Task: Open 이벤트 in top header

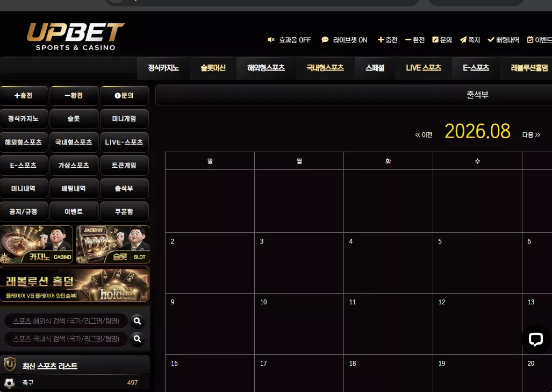Action: pyautogui.click(x=539, y=40)
